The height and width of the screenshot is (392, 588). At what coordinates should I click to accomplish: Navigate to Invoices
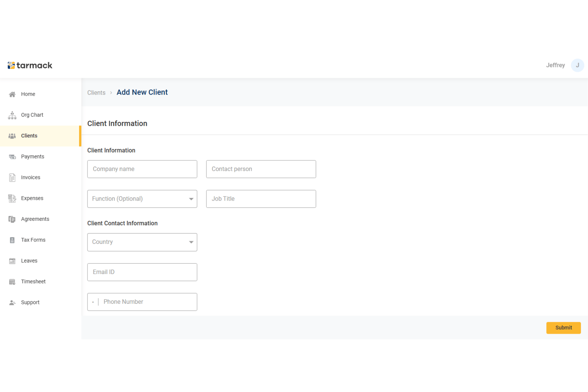click(41, 178)
